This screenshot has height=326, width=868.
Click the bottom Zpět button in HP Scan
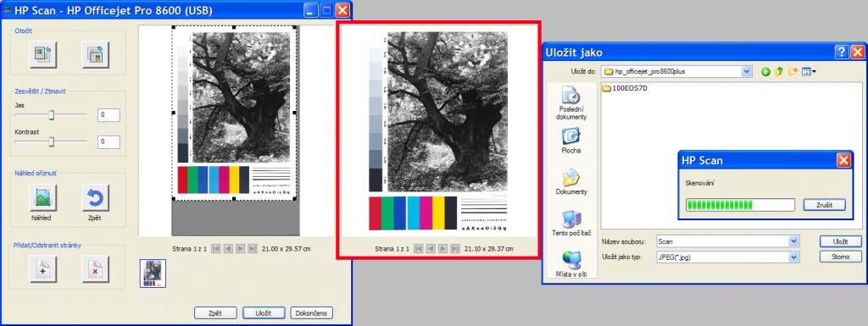(x=215, y=313)
